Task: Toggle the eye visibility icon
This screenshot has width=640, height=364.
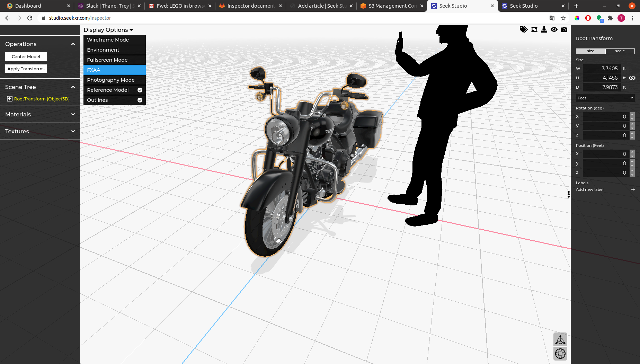Action: [554, 29]
